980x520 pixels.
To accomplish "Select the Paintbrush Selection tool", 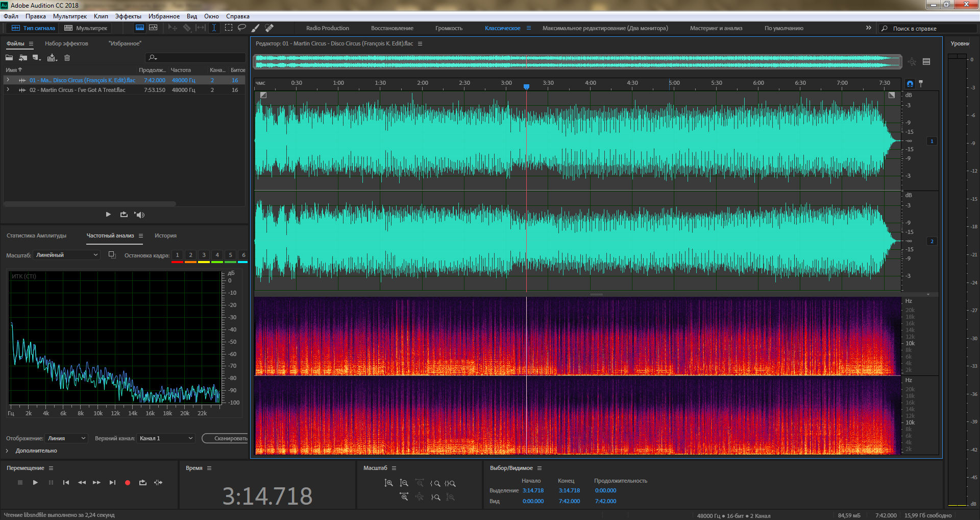I will pyautogui.click(x=256, y=28).
